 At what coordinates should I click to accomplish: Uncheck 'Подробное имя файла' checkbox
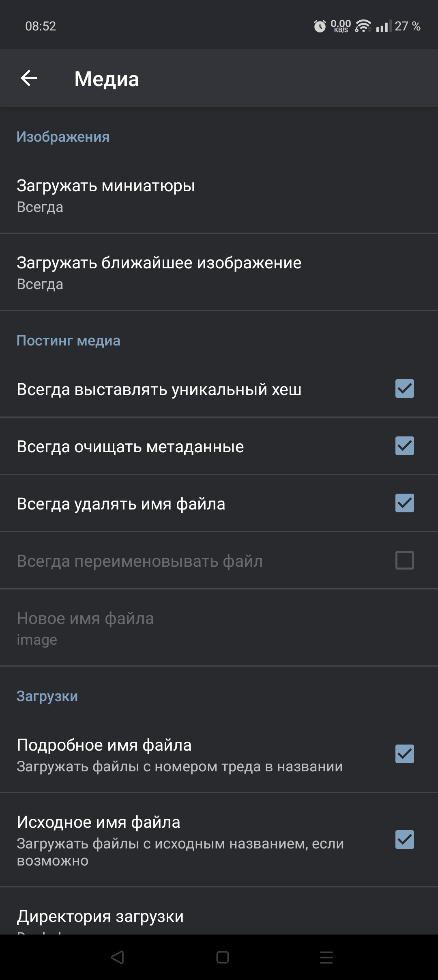pos(404,754)
